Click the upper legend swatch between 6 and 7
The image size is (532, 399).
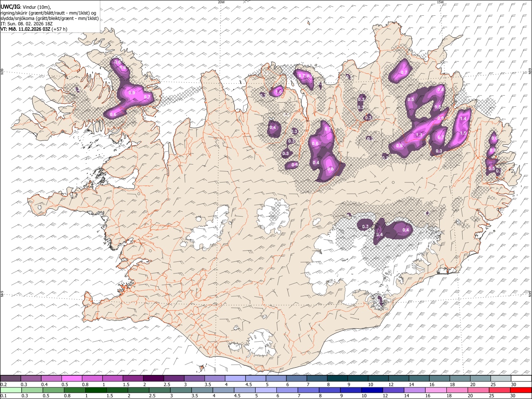click(x=296, y=378)
